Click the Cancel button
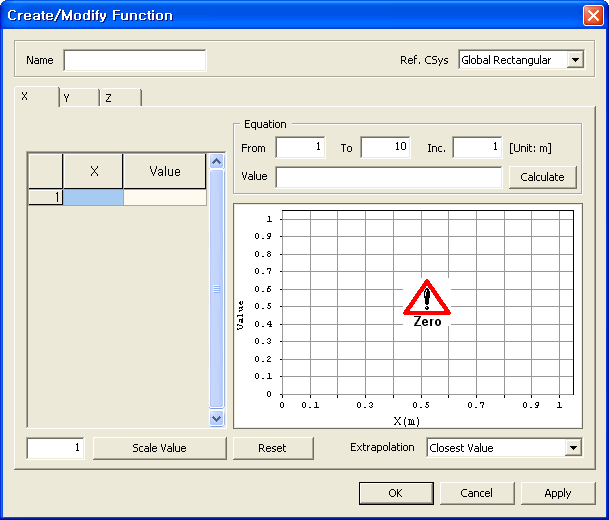The width and height of the screenshot is (609, 520). click(476, 493)
